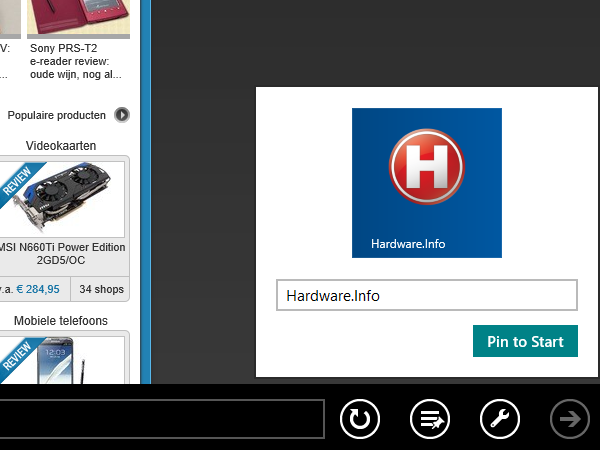Click the MSI N660Ti video card image

(x=62, y=198)
